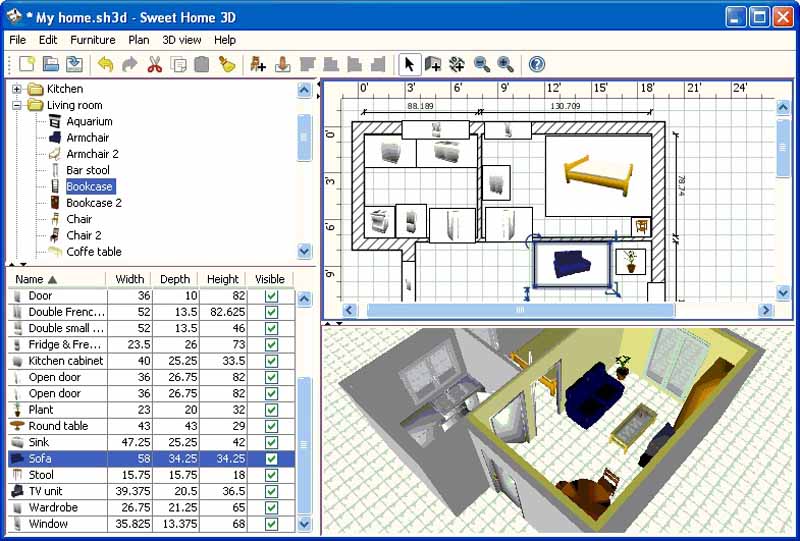Screen dimensions: 800x541
Task: Toggle visibility checkbox for Window
Action: pos(271,524)
